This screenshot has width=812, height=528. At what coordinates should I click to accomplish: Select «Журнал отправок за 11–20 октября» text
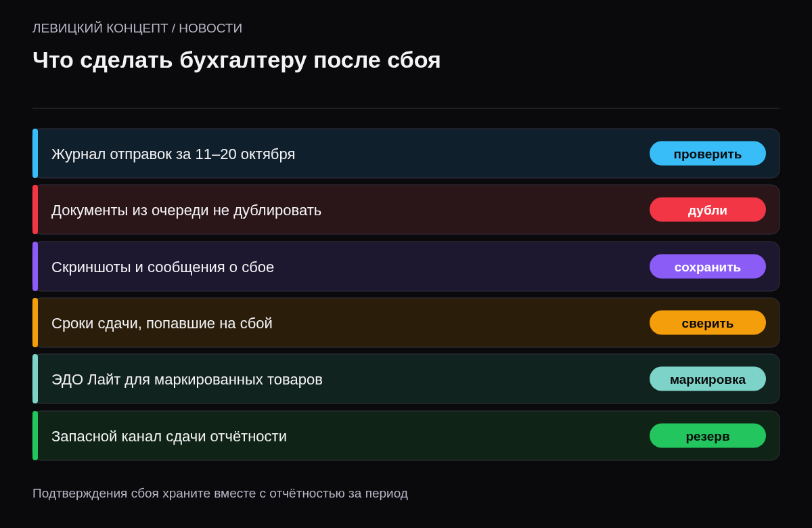coord(173,154)
